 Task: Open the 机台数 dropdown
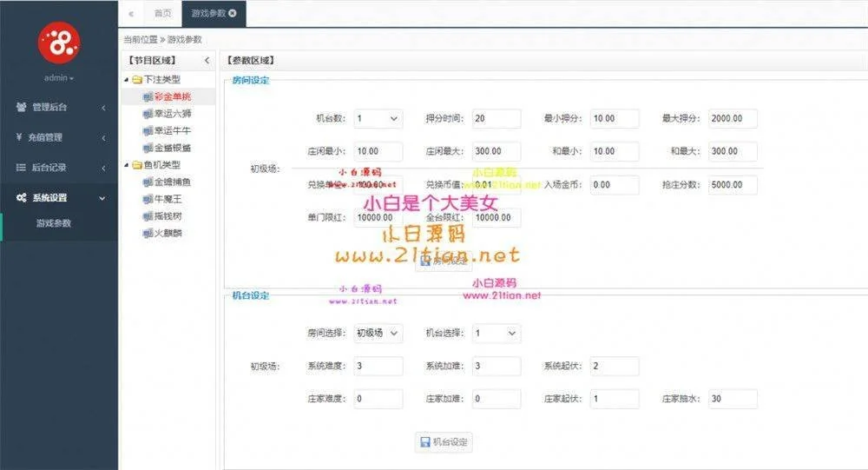tap(378, 118)
